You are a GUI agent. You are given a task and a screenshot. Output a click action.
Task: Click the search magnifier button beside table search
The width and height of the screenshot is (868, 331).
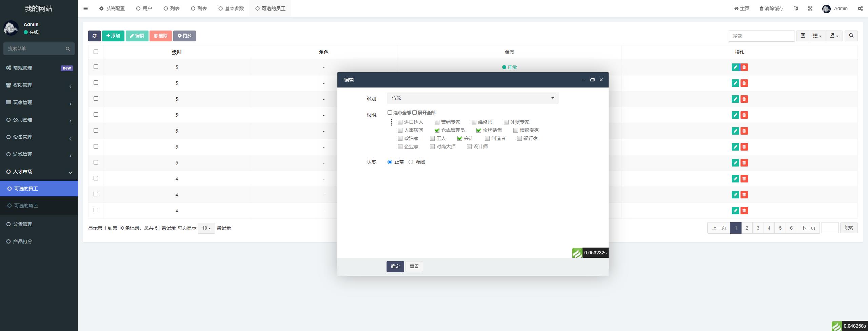point(851,36)
